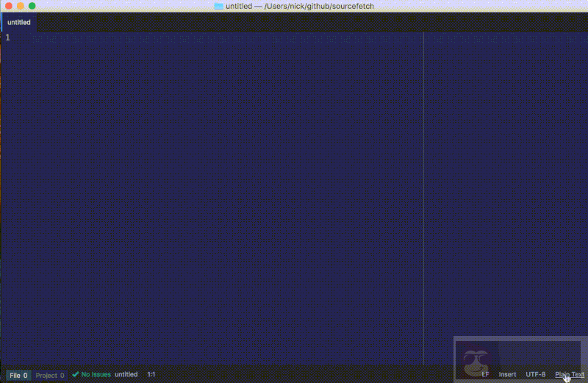Select the untitled editor tab

[19, 22]
